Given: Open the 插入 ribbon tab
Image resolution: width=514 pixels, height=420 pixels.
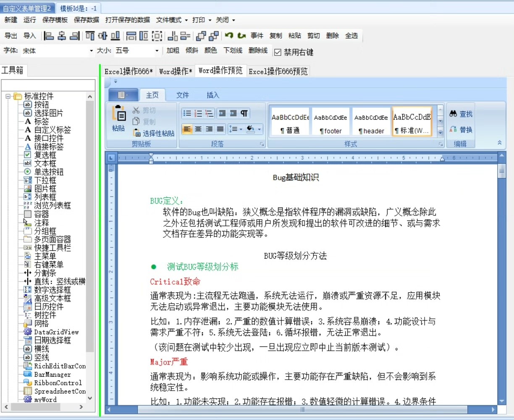Looking at the screenshot, I should coord(213,95).
